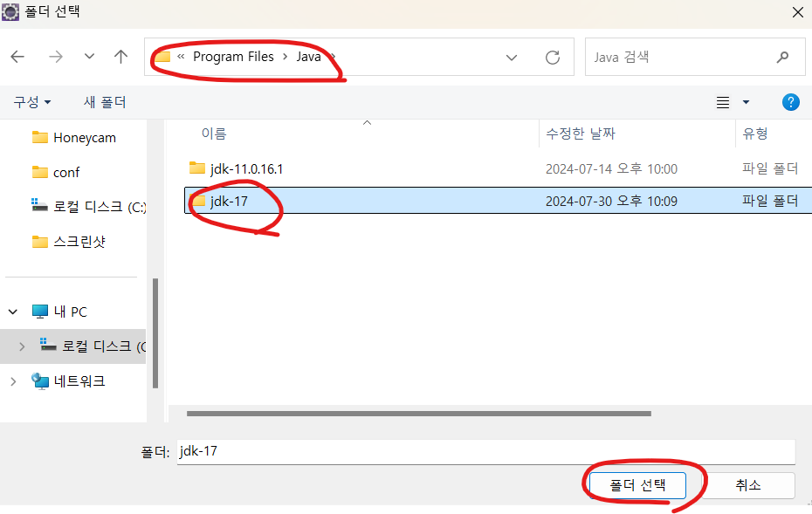This screenshot has height=514, width=812.
Task: Confirm with the 폴더 선택 button
Action: pyautogui.click(x=637, y=485)
